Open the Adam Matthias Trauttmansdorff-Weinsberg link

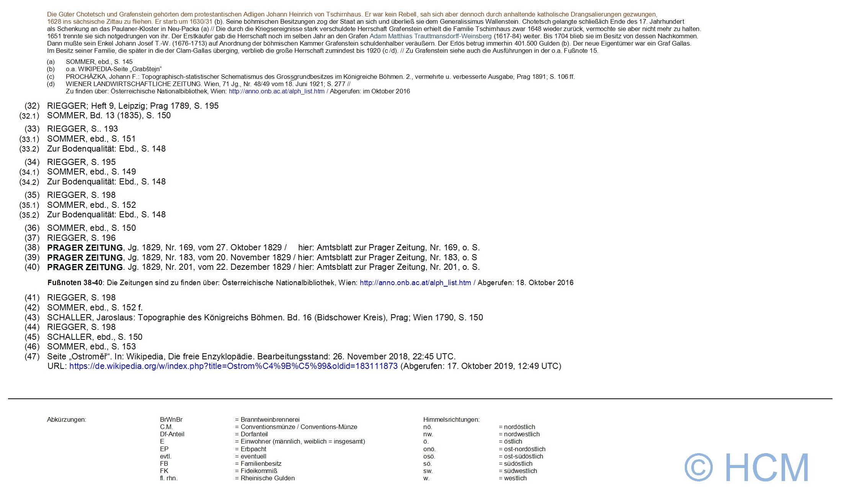[430, 36]
